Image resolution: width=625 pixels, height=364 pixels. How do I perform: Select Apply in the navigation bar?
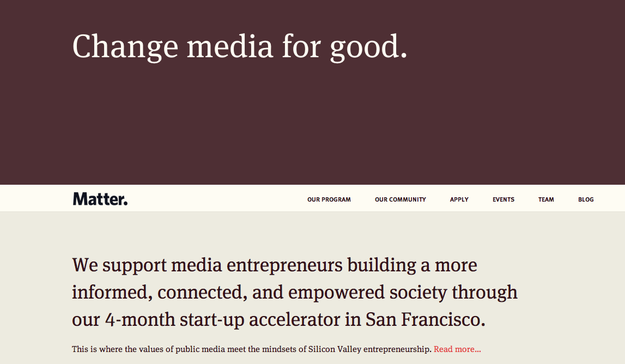click(x=459, y=199)
